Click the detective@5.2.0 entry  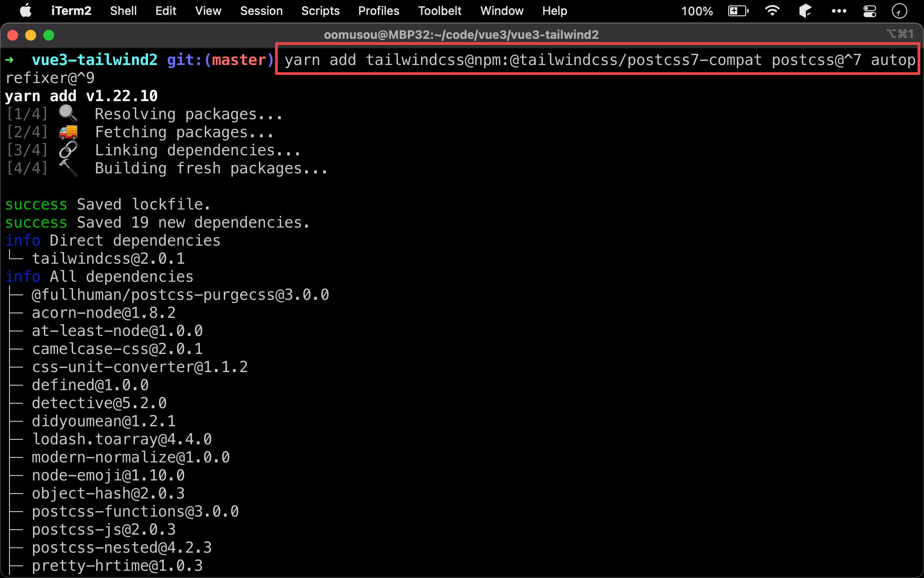99,403
